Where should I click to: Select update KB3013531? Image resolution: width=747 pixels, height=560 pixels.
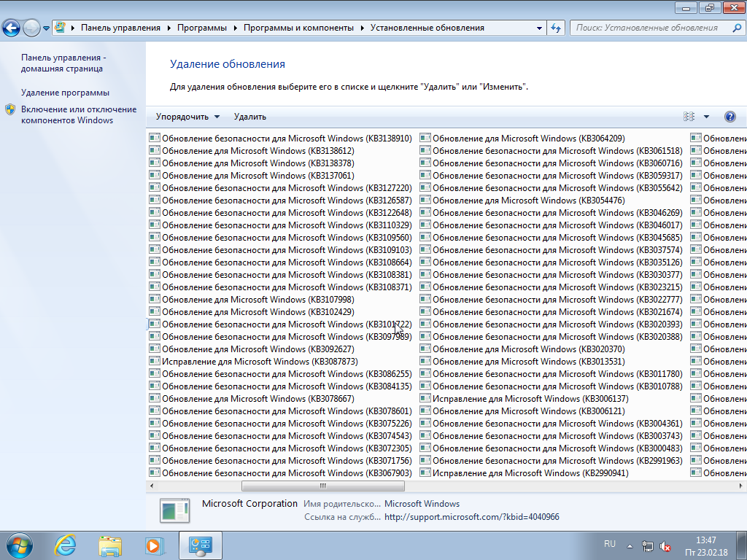coord(522,361)
